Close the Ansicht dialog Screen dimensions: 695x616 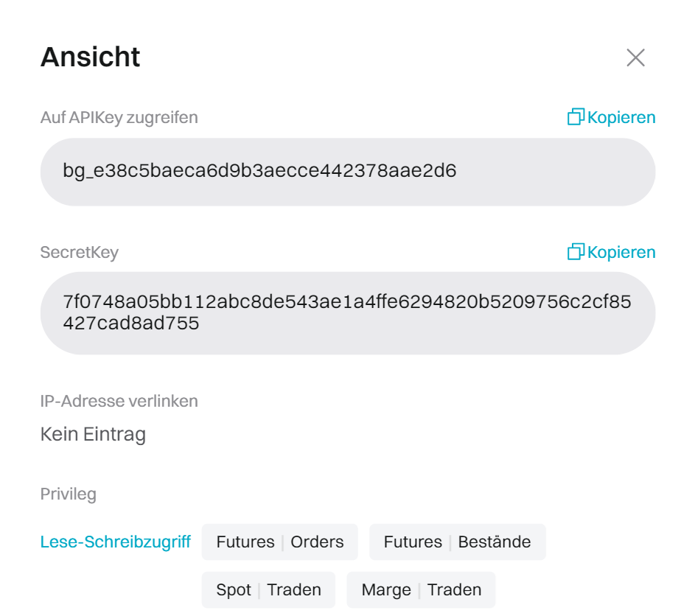tap(635, 57)
